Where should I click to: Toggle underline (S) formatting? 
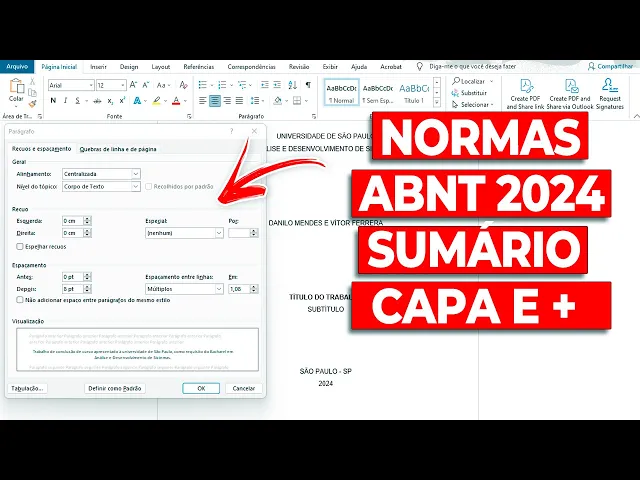point(78,100)
